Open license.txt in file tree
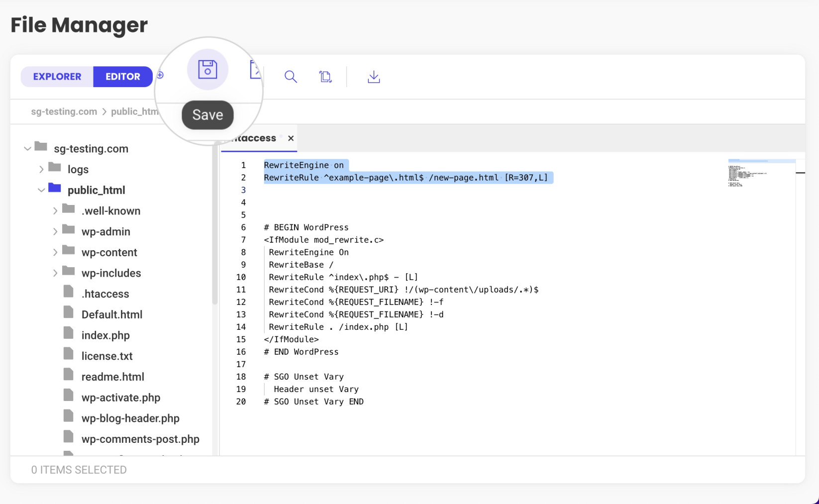 pyautogui.click(x=107, y=356)
